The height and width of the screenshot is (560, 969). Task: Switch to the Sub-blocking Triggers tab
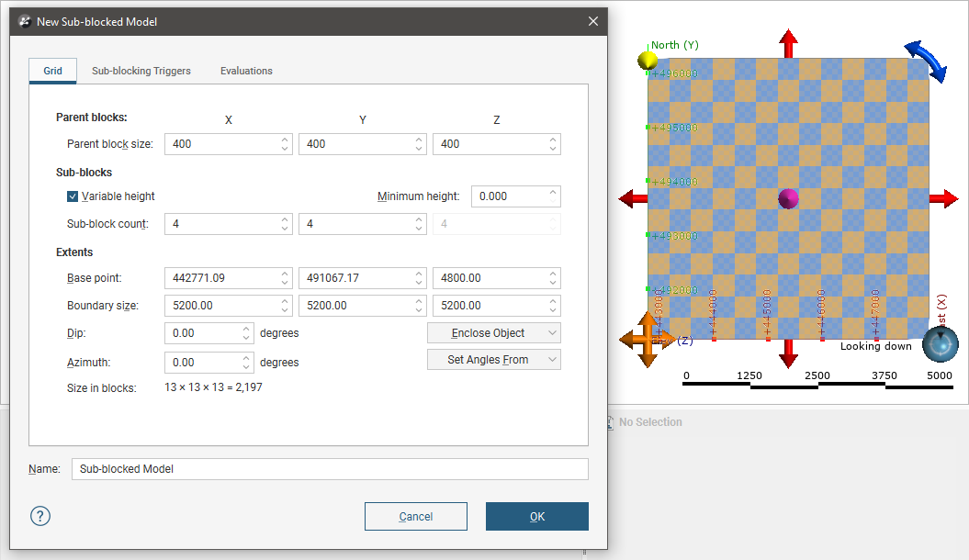(x=141, y=71)
